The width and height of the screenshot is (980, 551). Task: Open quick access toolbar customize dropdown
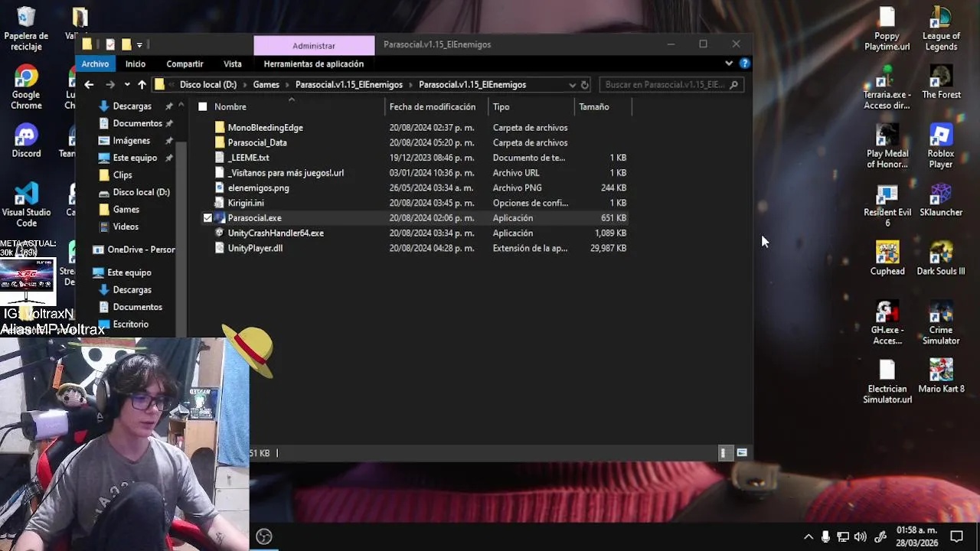[139, 44]
